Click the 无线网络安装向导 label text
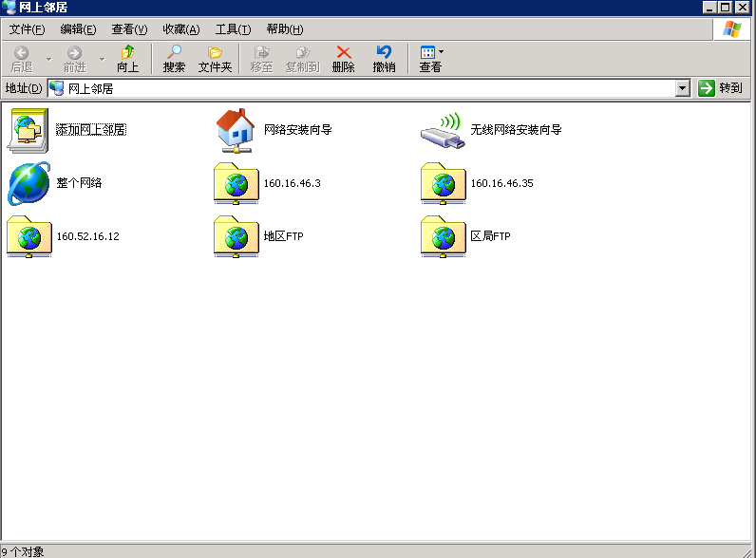Image resolution: width=756 pixels, height=558 pixels. coord(517,130)
